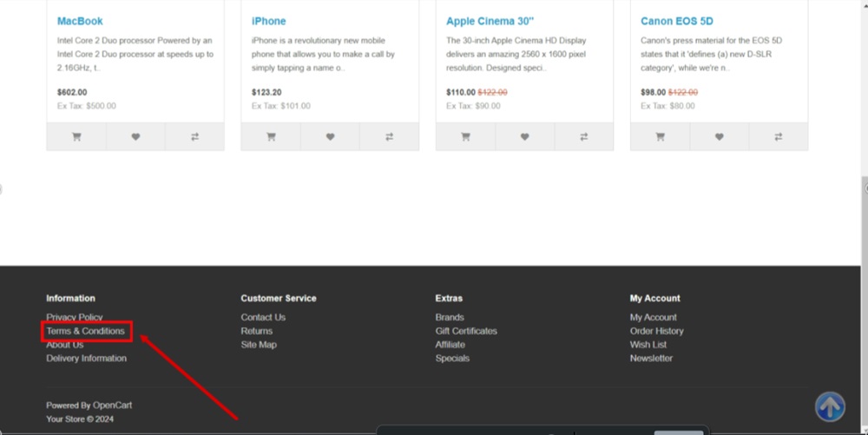Open the Canon EOS 5D title link
Viewport: 868px width, 435px height.
tap(676, 21)
